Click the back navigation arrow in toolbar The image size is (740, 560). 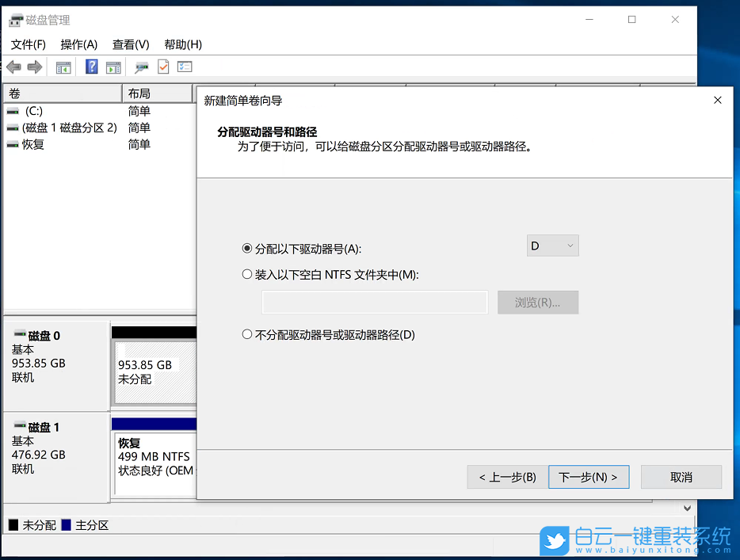point(13,67)
